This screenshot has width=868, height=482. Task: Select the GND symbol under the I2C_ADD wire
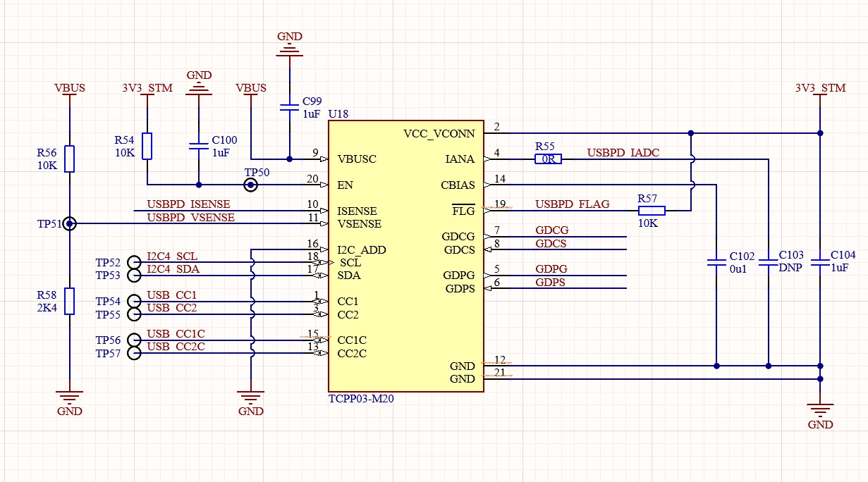click(250, 404)
